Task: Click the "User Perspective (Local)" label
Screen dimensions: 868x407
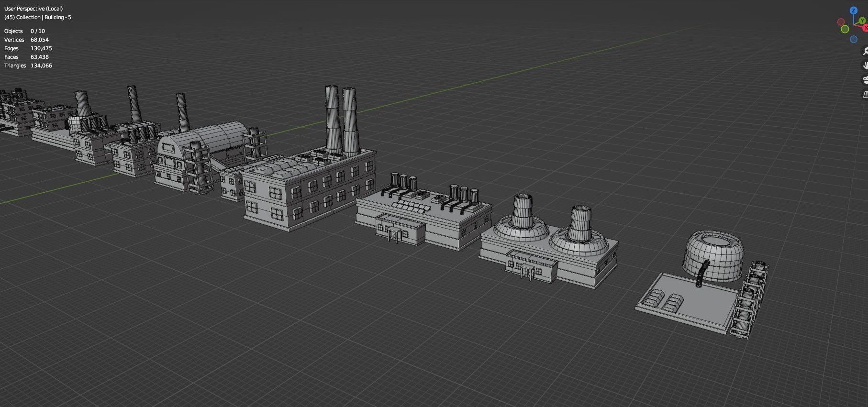Action: (33, 9)
